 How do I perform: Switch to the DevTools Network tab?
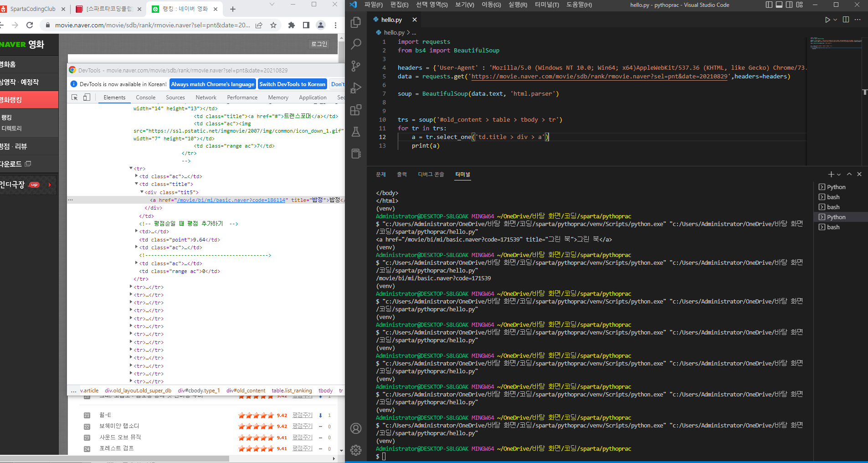[x=206, y=98]
